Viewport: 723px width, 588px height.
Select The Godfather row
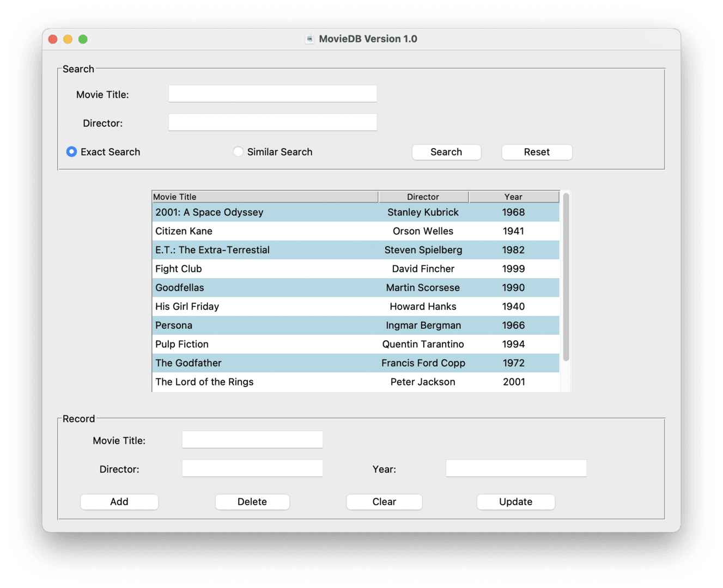[x=356, y=363]
